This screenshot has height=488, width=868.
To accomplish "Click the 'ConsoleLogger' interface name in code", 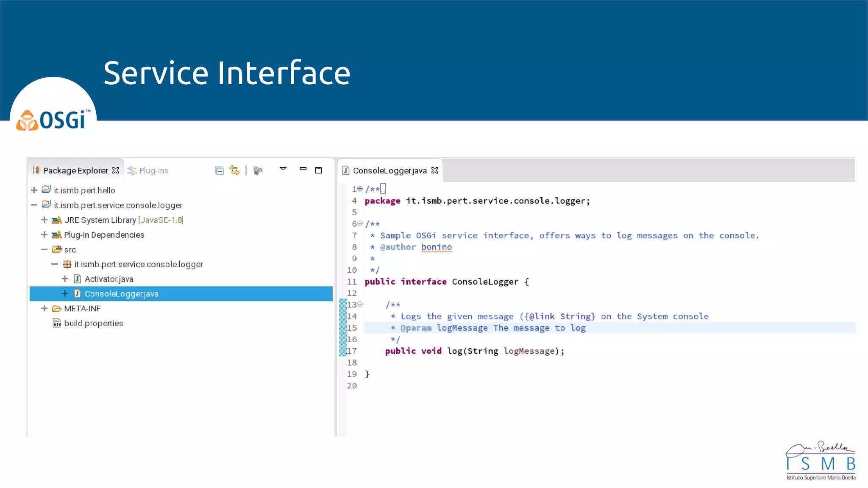I will 485,282.
